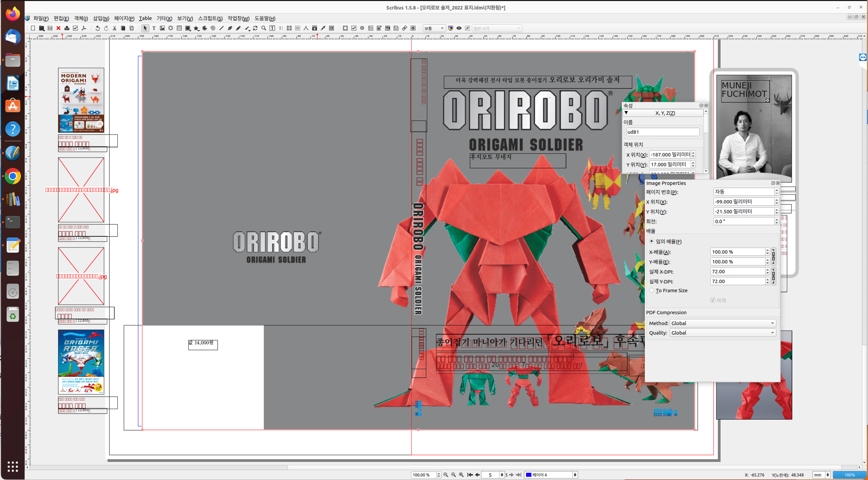Screen dimensions: 868x480
Task: Select the Table tool
Action: (x=179, y=28)
